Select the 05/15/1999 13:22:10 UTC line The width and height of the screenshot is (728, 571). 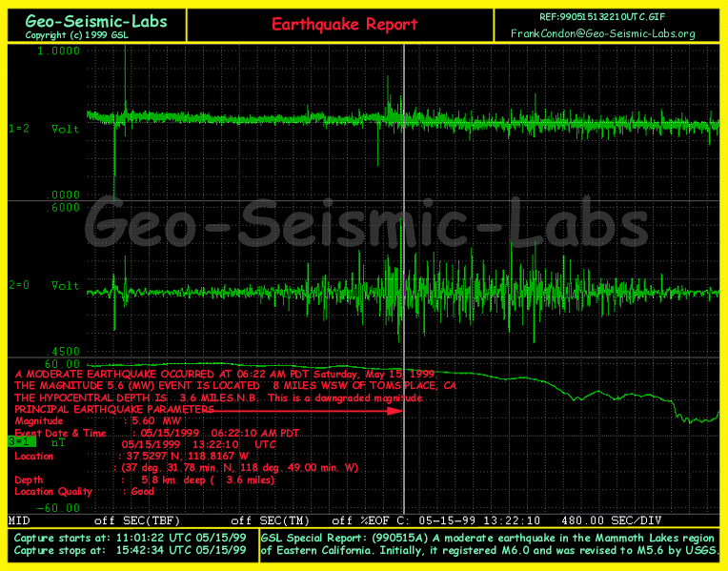click(199, 444)
